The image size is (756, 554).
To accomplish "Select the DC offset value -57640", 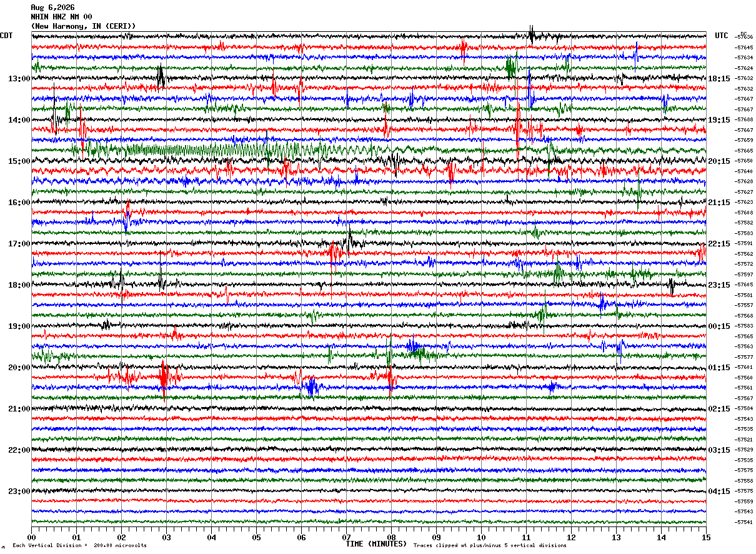I will tap(744, 171).
